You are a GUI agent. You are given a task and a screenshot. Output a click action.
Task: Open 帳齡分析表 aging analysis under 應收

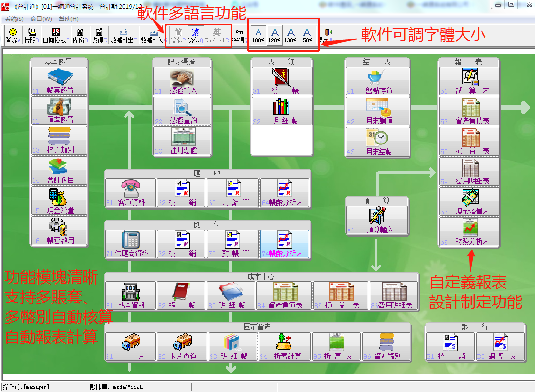(x=284, y=193)
